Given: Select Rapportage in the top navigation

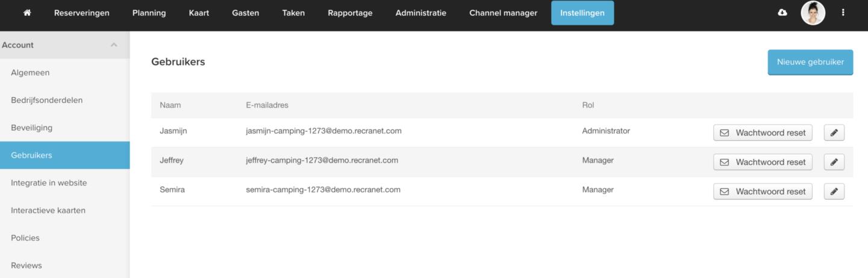Looking at the screenshot, I should (x=350, y=13).
